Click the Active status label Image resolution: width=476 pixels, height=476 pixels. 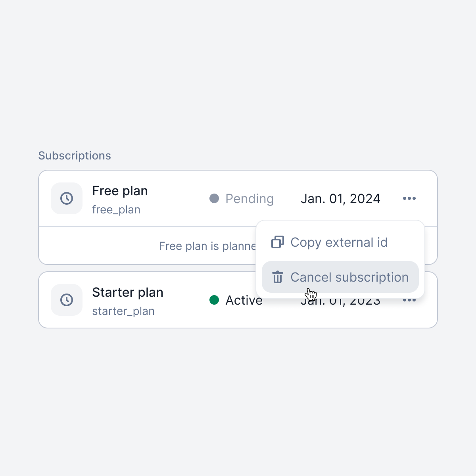[244, 300]
